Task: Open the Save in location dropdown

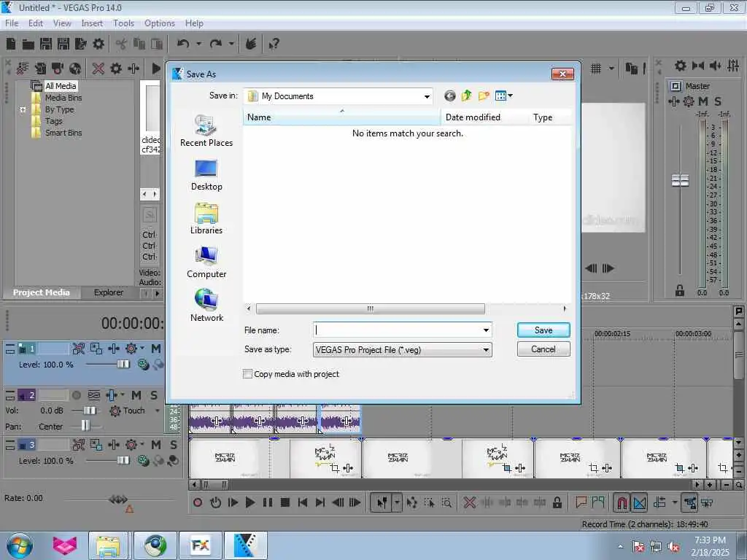Action: (427, 97)
